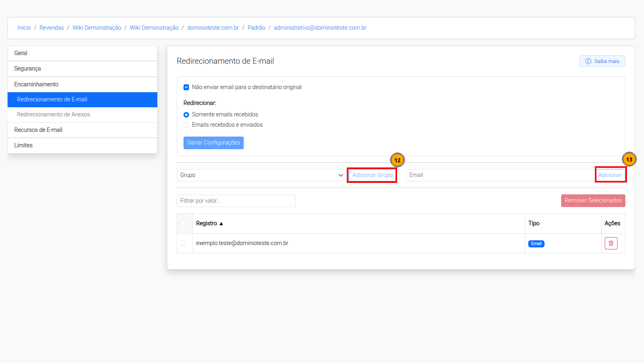Select Emails recebidos e enviados option
The image size is (644, 363).
(x=186, y=125)
